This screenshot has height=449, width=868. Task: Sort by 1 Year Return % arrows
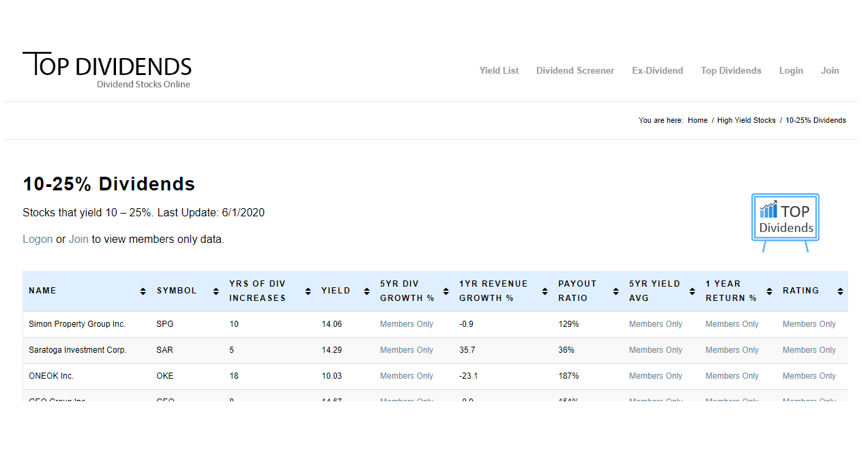769,291
